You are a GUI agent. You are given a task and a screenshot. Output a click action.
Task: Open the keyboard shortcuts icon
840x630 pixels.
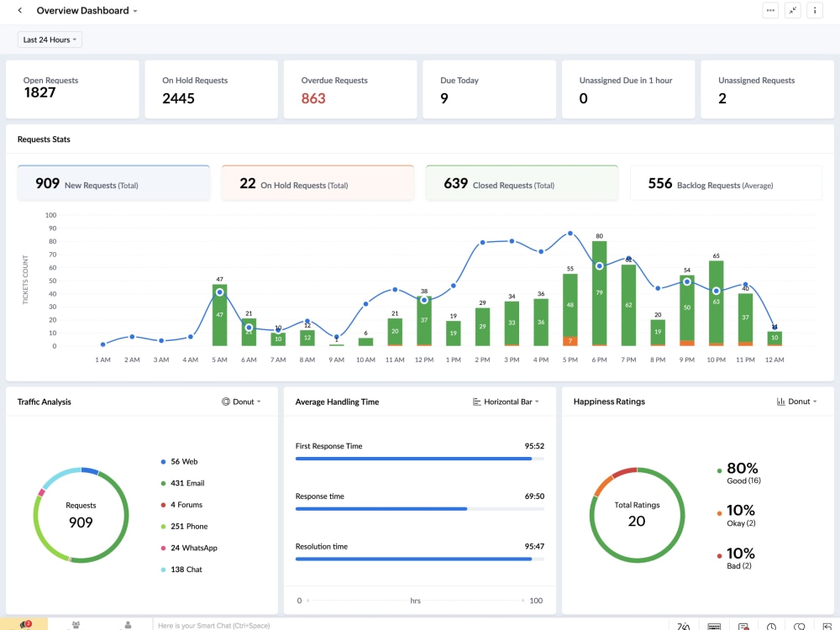713,627
